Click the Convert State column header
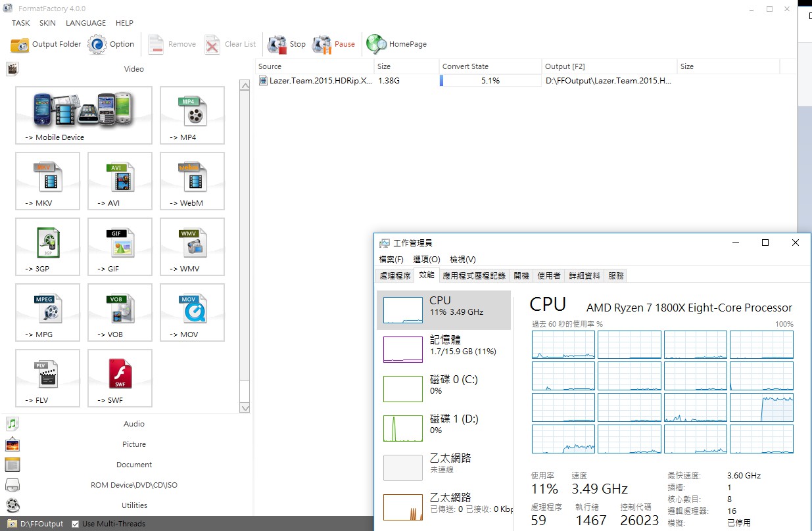Image resolution: width=812 pixels, height=531 pixels. [x=490, y=66]
